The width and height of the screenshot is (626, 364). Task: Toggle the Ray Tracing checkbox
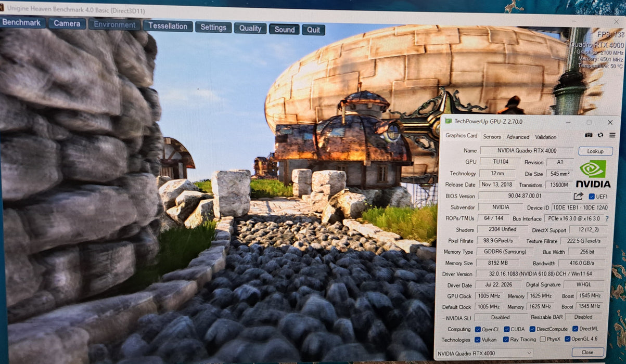[506, 340]
